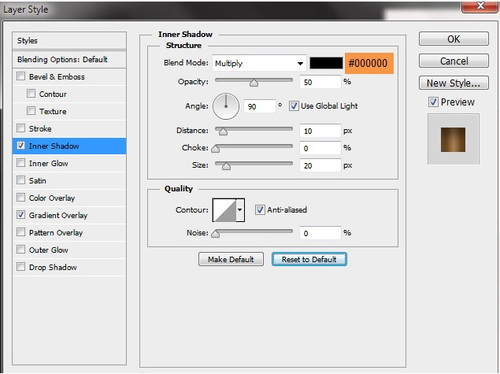Click the black shadow color swatch
Image resolution: width=500 pixels, height=374 pixels.
tap(326, 63)
